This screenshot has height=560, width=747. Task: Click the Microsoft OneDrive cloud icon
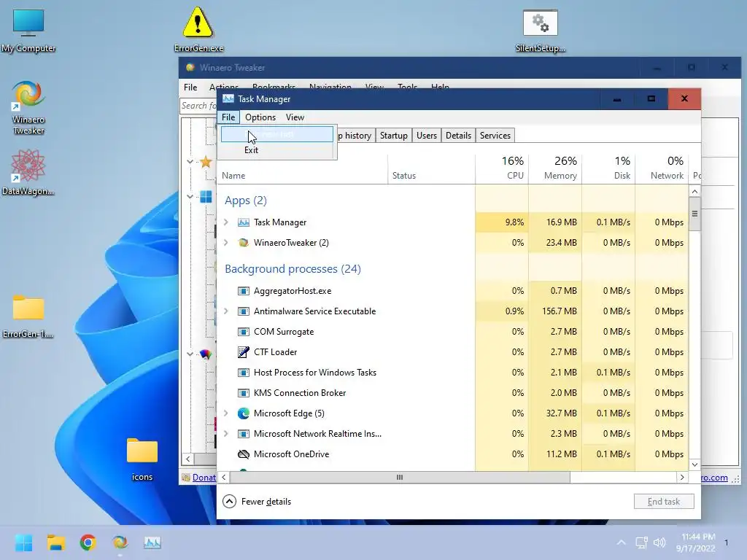pyautogui.click(x=244, y=454)
